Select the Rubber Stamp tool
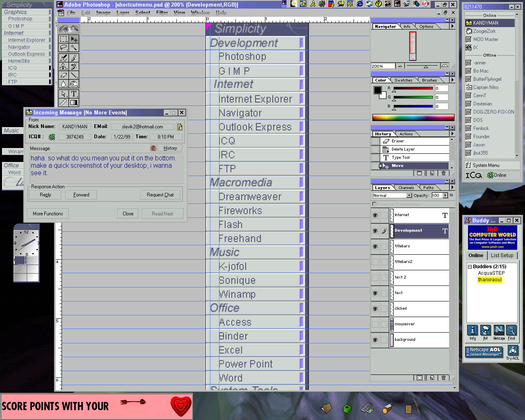525x420 pixels. click(64, 66)
